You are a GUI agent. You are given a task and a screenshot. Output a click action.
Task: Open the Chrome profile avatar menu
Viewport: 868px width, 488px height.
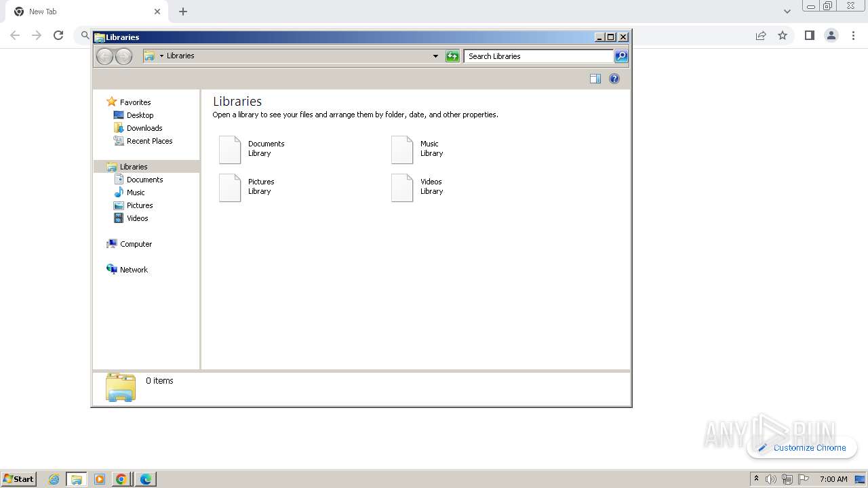(x=831, y=35)
